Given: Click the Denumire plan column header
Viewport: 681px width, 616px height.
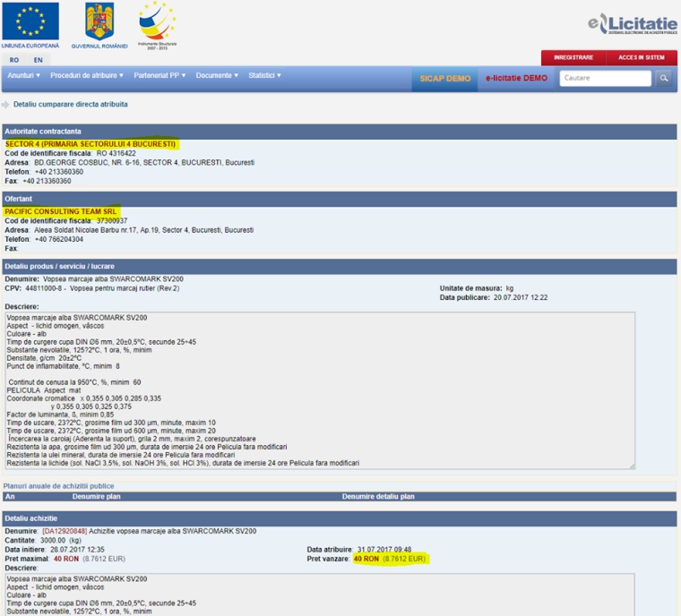Looking at the screenshot, I should pyautogui.click(x=97, y=497).
